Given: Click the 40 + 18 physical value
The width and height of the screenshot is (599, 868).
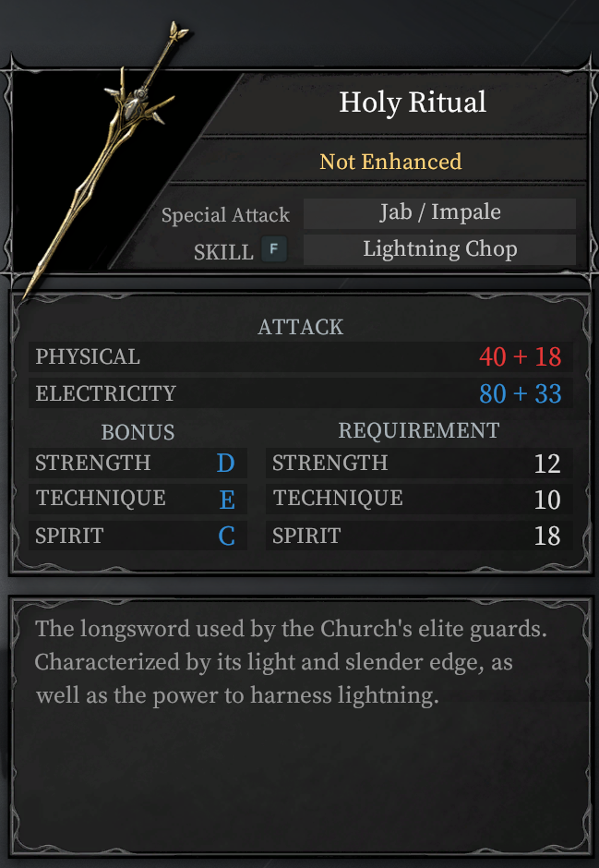Looking at the screenshot, I should point(520,357).
